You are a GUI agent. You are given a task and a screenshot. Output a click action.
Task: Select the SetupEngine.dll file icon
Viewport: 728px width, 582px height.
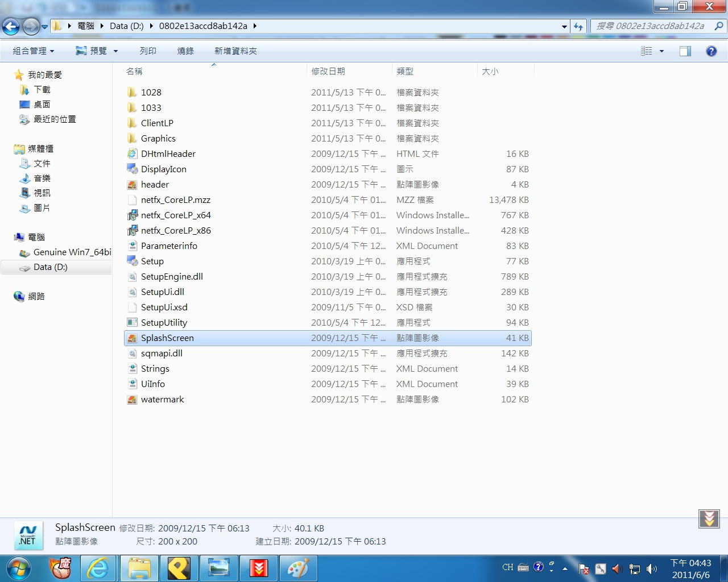point(132,276)
